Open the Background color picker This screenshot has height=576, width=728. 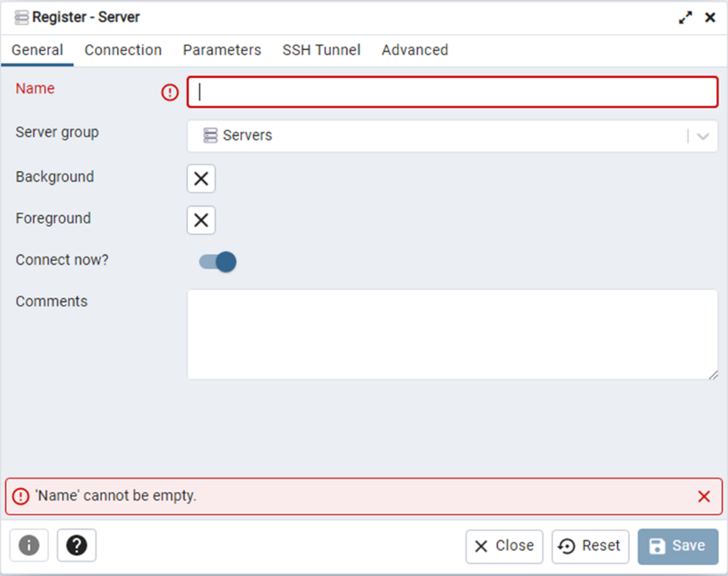point(201,179)
